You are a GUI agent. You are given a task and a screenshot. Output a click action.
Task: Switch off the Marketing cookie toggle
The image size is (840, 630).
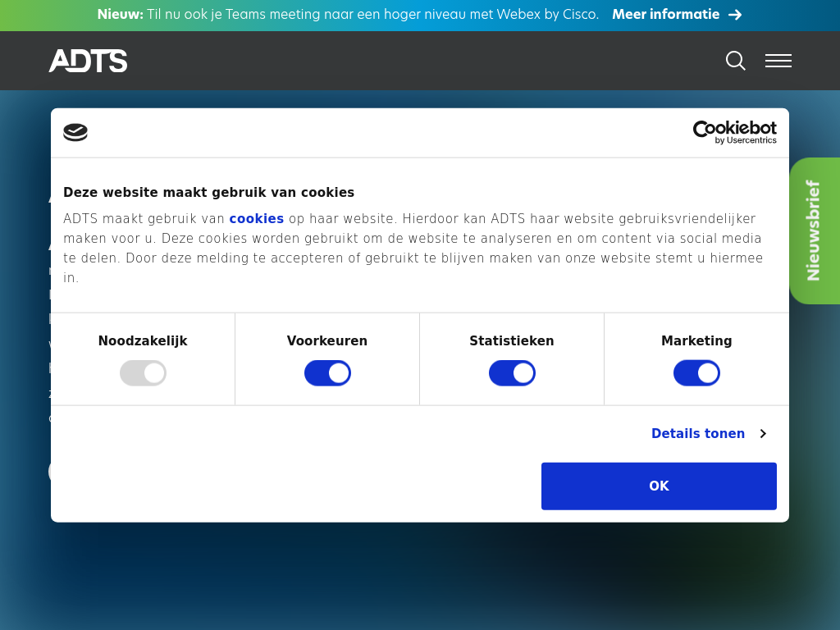[696, 373]
